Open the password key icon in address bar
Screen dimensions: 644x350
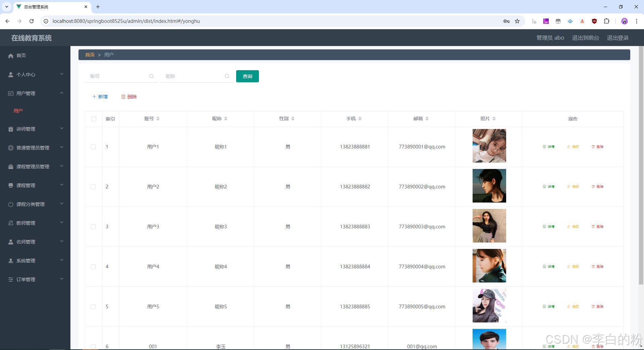[506, 21]
